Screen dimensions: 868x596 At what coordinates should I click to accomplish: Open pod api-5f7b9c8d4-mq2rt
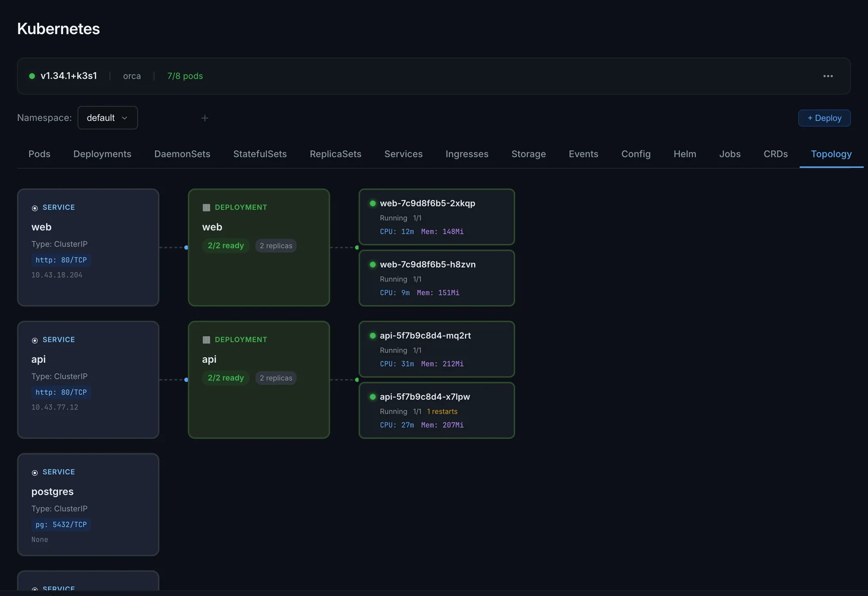tap(437, 349)
